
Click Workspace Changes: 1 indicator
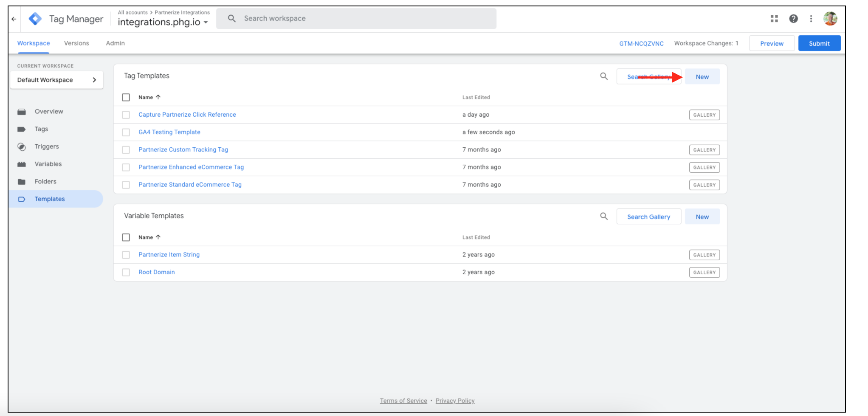(706, 43)
